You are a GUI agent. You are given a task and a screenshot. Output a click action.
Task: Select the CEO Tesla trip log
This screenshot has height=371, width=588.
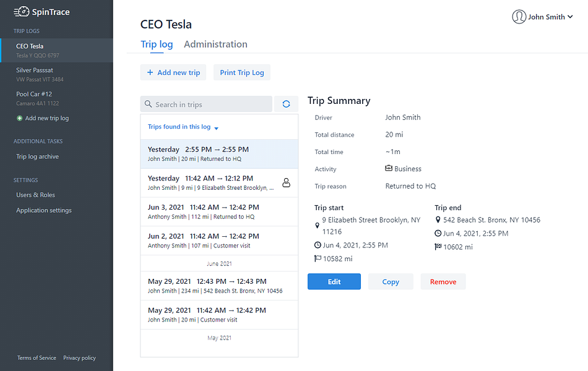tap(56, 50)
